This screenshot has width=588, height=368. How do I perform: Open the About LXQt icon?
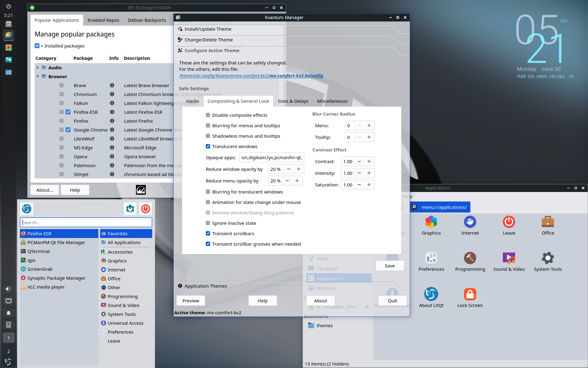tap(431, 294)
